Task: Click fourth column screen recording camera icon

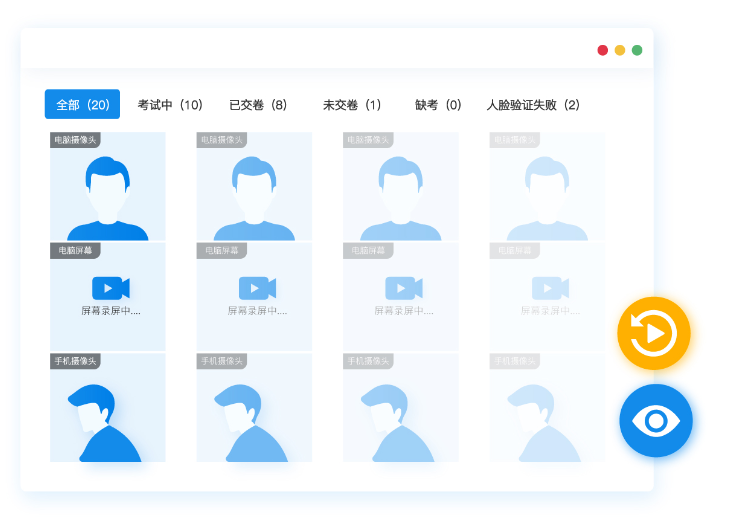Action: pyautogui.click(x=550, y=288)
